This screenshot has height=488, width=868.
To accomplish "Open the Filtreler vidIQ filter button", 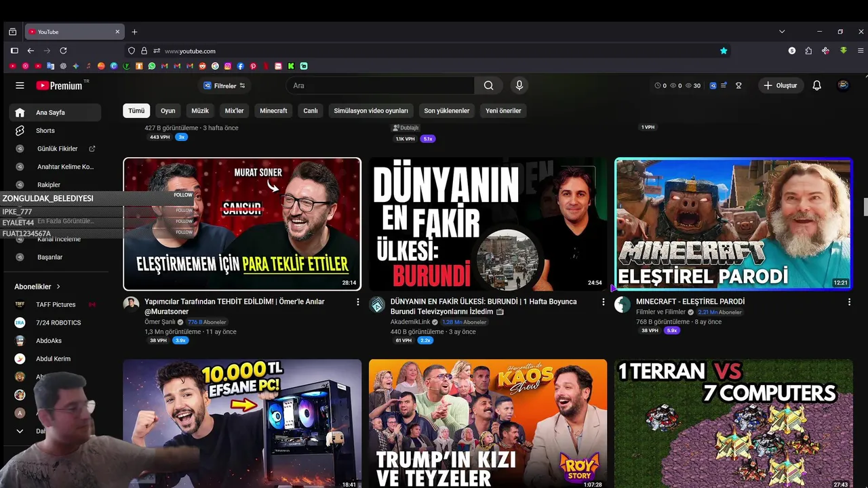I will pos(224,85).
